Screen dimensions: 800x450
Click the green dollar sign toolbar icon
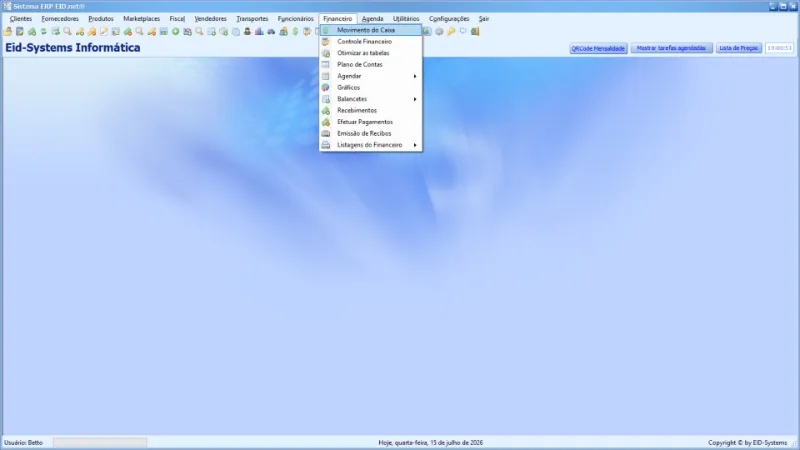click(295, 32)
